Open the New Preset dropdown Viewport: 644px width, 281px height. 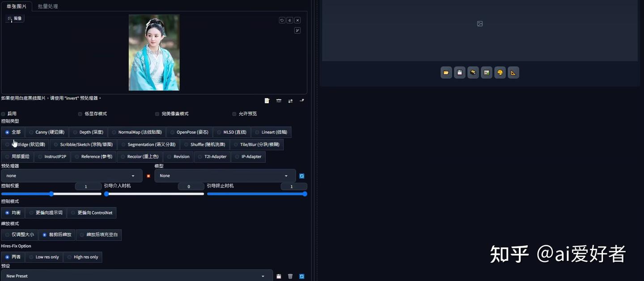pyautogui.click(x=137, y=276)
